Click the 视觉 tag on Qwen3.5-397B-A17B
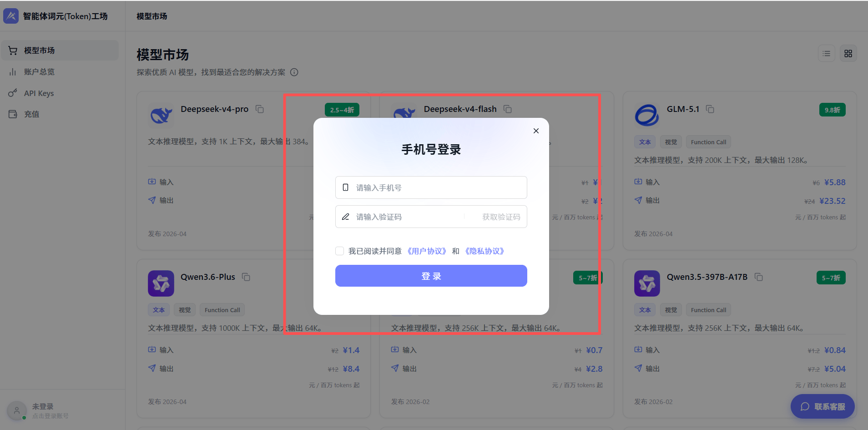Viewport: 868px width, 430px height. (671, 310)
